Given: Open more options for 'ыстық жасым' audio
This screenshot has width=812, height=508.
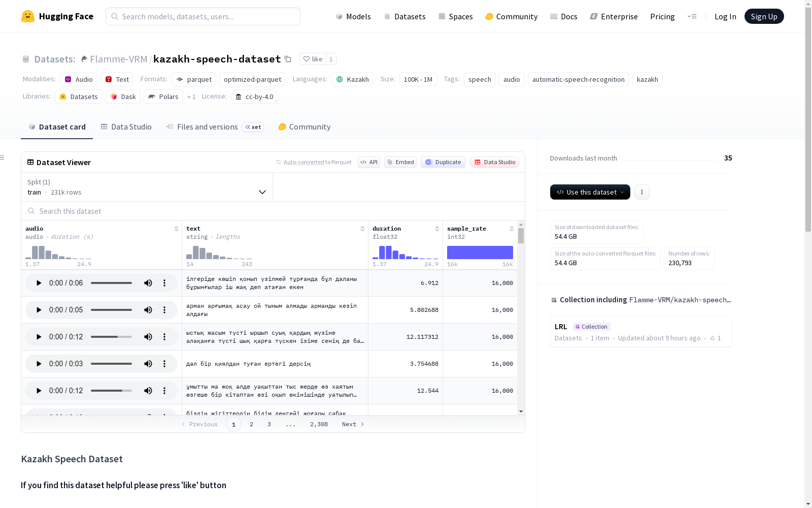Looking at the screenshot, I should coord(164,337).
